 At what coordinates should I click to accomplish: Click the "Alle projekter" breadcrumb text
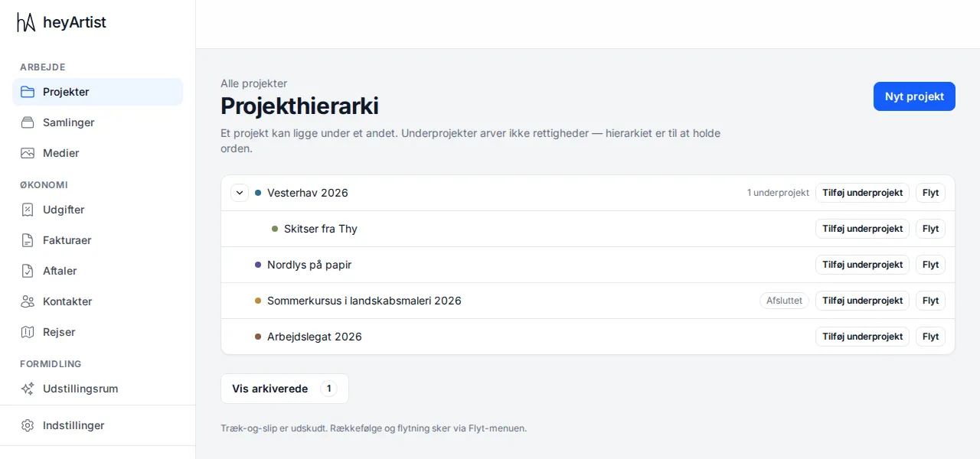pyautogui.click(x=254, y=83)
